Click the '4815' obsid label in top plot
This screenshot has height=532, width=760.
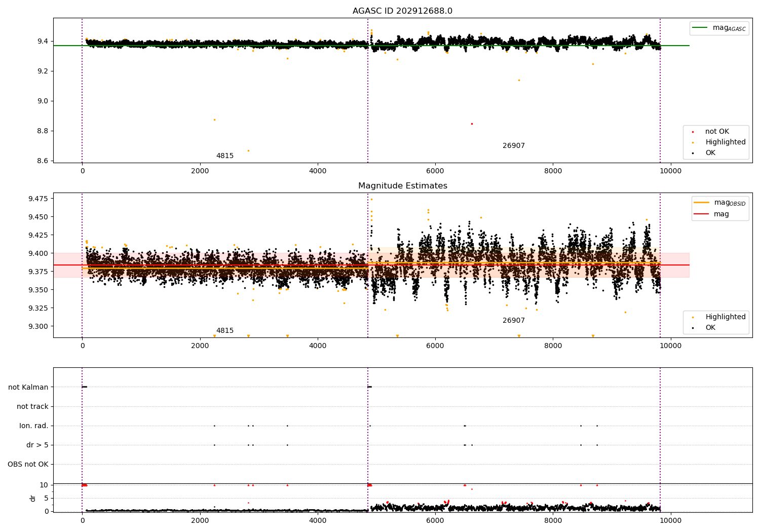[x=225, y=156]
